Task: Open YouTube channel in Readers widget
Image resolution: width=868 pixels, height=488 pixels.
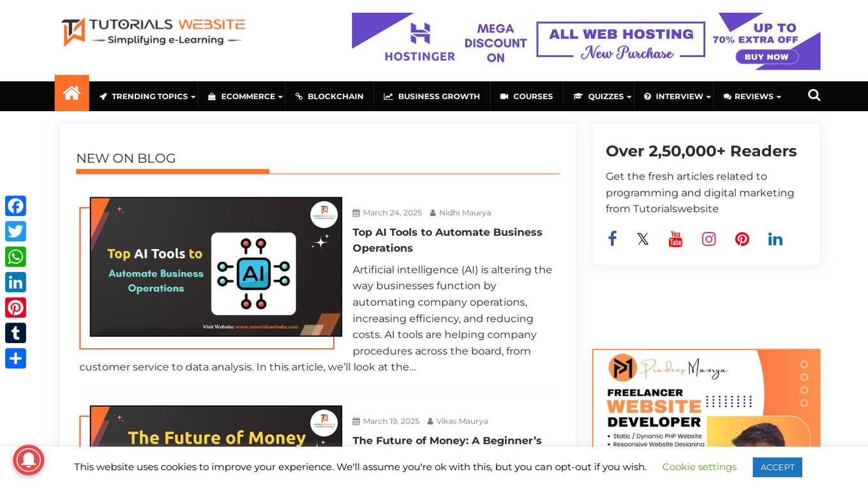Action: click(x=675, y=239)
